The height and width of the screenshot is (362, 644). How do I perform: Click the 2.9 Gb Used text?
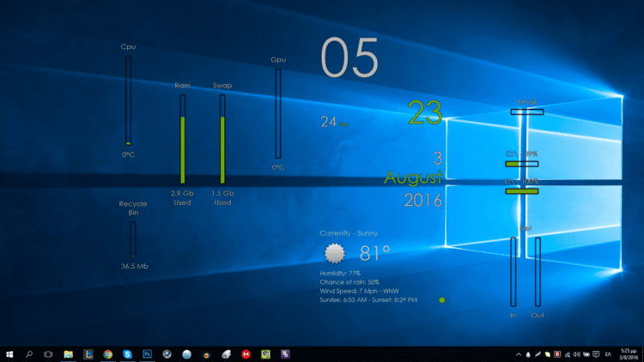(182, 198)
